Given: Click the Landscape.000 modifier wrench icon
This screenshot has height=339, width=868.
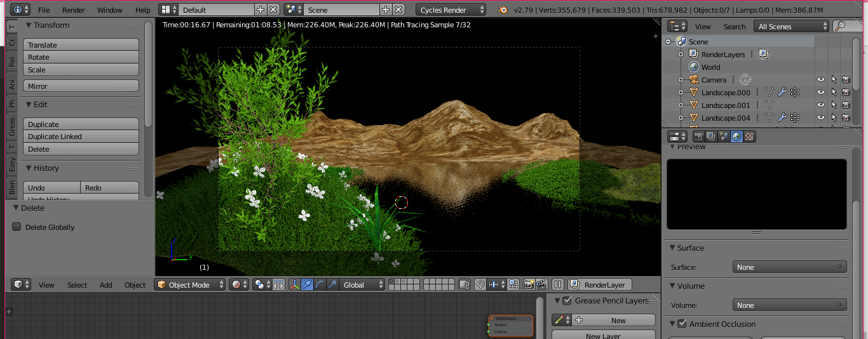Looking at the screenshot, I should pos(782,93).
